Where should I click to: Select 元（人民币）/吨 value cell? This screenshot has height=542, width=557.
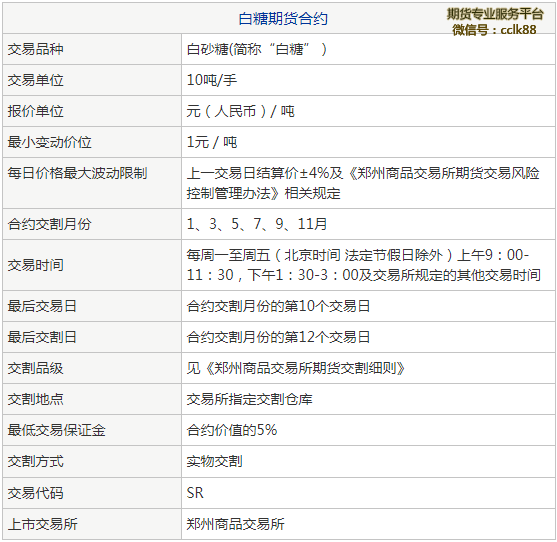click(x=240, y=111)
